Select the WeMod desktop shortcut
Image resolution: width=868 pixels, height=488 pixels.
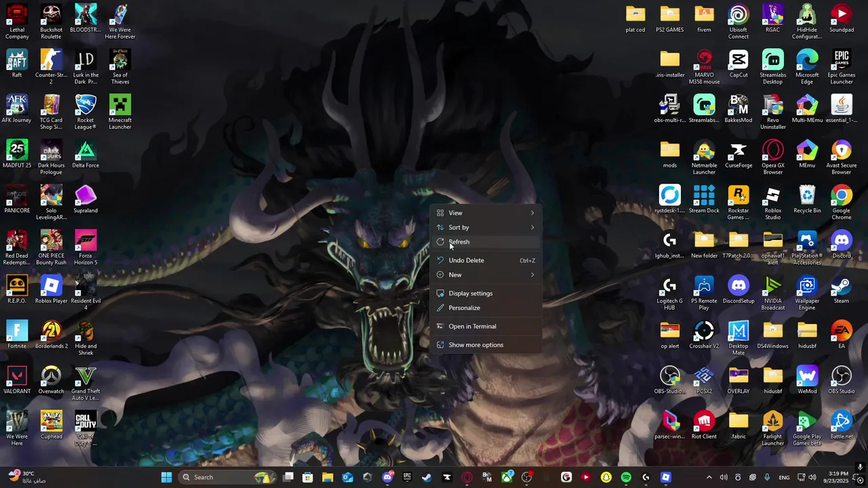click(x=807, y=380)
